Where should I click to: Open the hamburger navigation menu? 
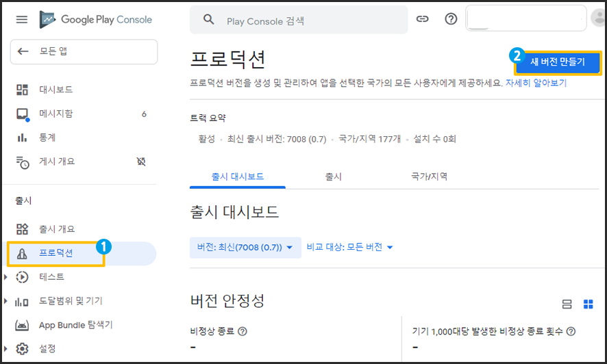22,19
